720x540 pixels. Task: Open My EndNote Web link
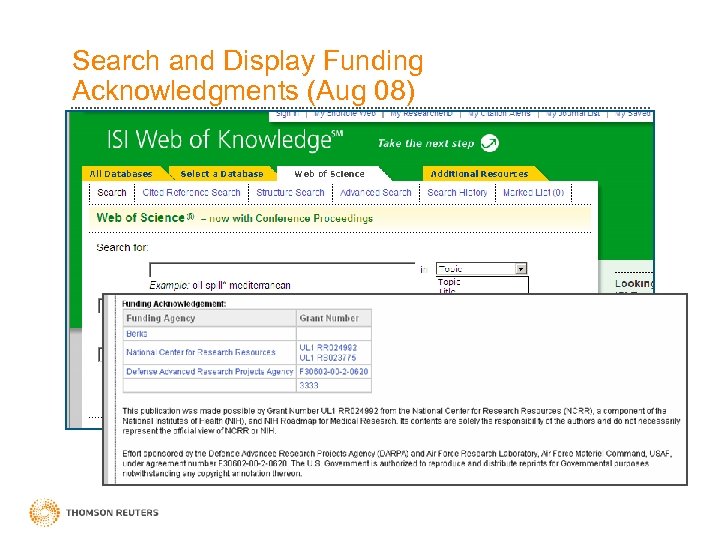point(345,113)
